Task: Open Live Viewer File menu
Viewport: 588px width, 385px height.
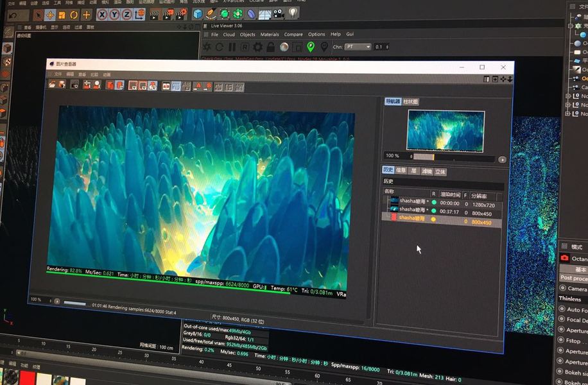Action: coord(214,35)
